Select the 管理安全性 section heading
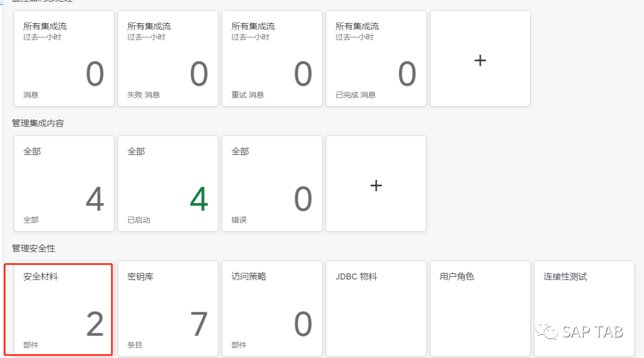Screen dimensions: 644x358 (x=33, y=248)
